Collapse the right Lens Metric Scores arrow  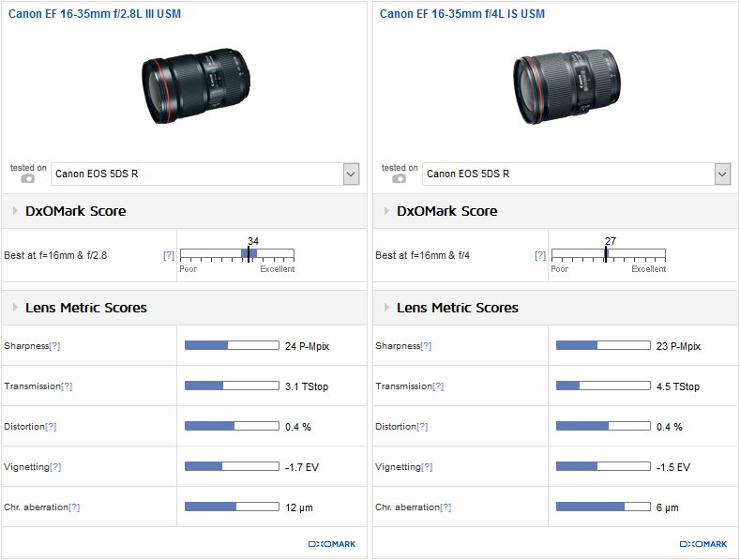coord(385,308)
